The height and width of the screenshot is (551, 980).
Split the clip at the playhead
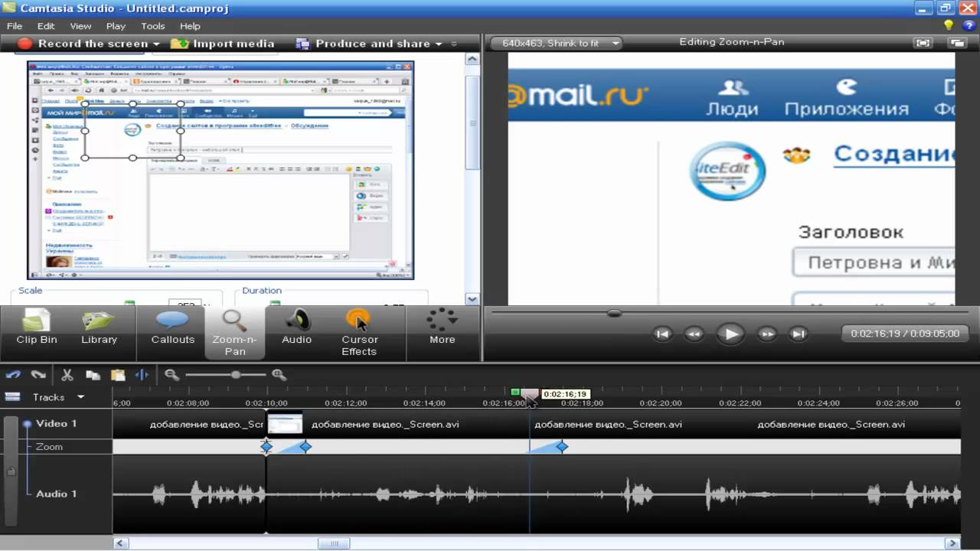[x=142, y=375]
